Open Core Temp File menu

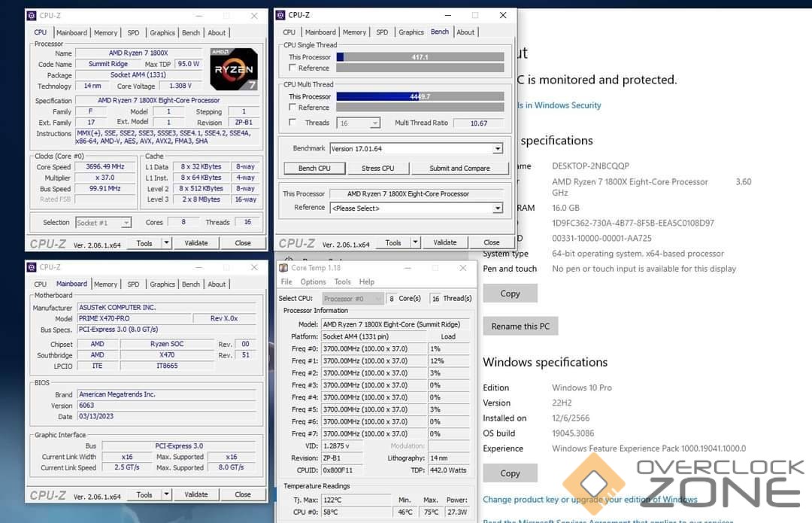[286, 281]
